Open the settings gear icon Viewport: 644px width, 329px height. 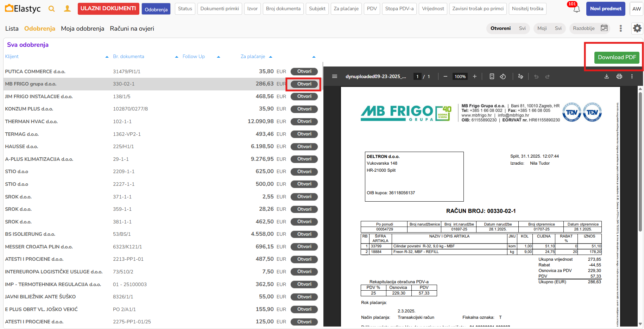click(x=637, y=28)
